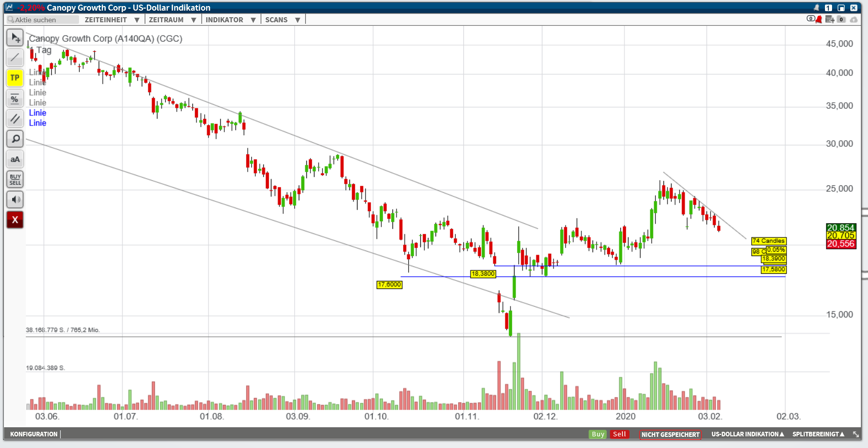The image size is (868, 448).
Task: Open the INDIKATOR dropdown menu
Action: [x=230, y=20]
